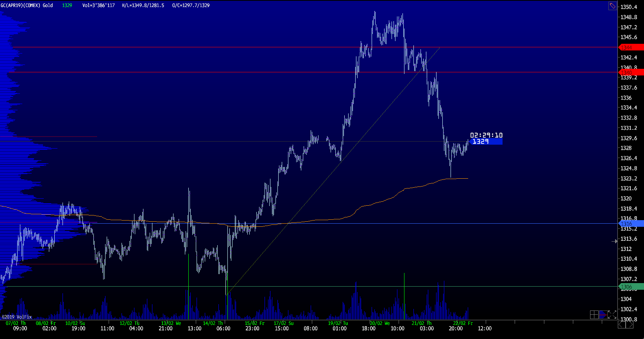Select the green 1306 price level tag
This screenshot has height=339, width=644.
pyautogui.click(x=631, y=287)
